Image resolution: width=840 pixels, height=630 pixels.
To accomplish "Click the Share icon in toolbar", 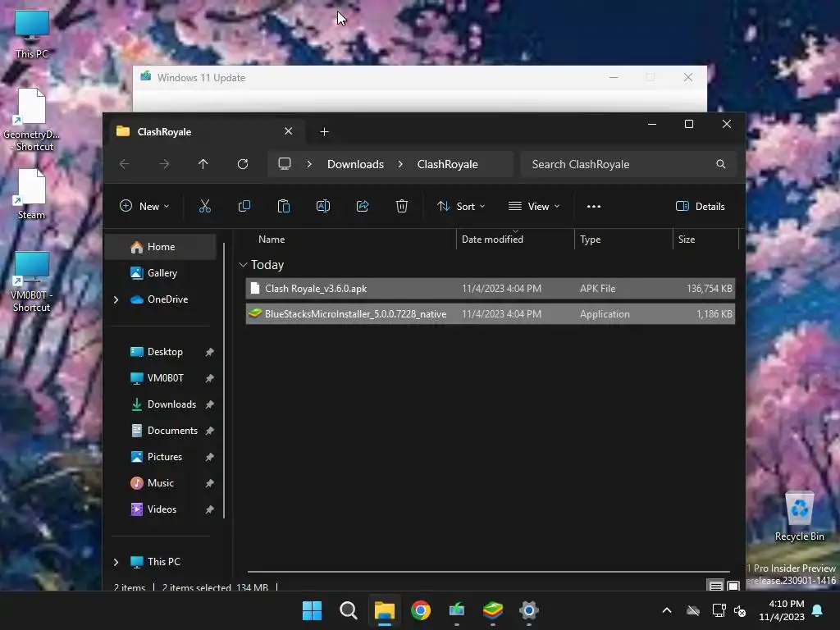I will coord(363,206).
